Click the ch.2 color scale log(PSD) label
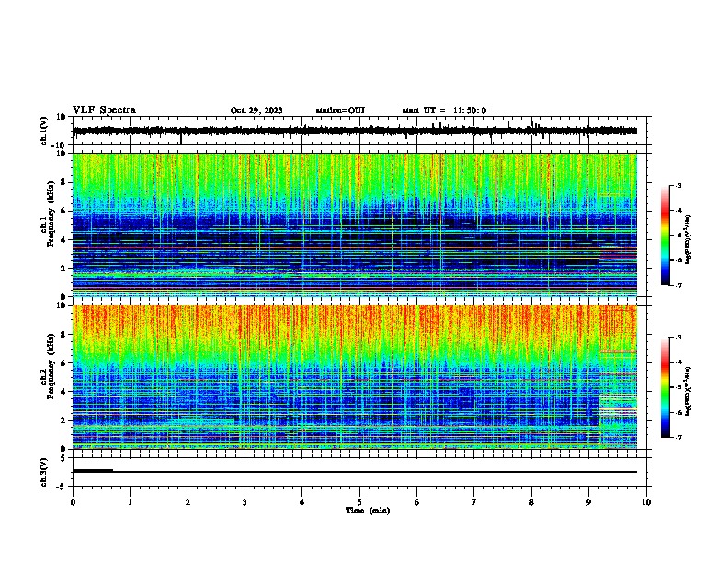This screenshot has height=563, width=728. [688, 391]
